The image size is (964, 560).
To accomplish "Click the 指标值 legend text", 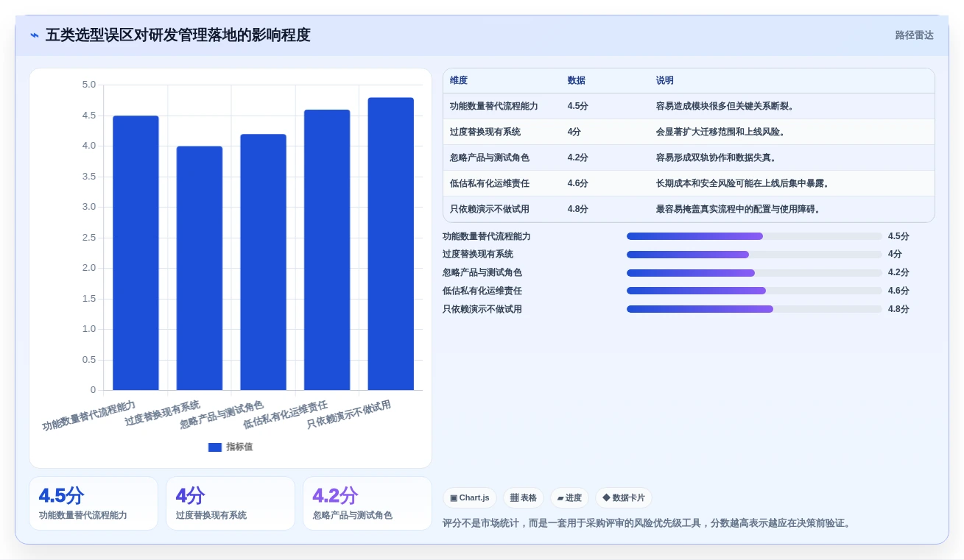I will pyautogui.click(x=239, y=447).
